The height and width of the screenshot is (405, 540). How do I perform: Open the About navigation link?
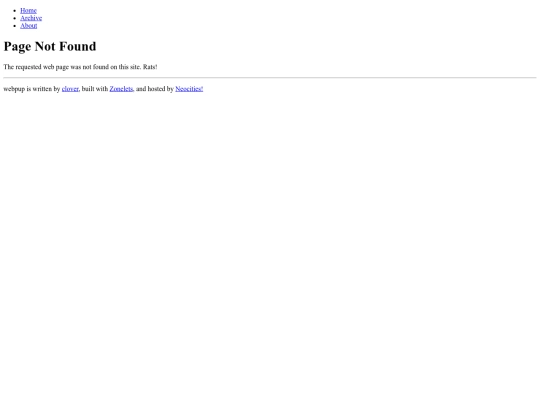click(x=29, y=25)
